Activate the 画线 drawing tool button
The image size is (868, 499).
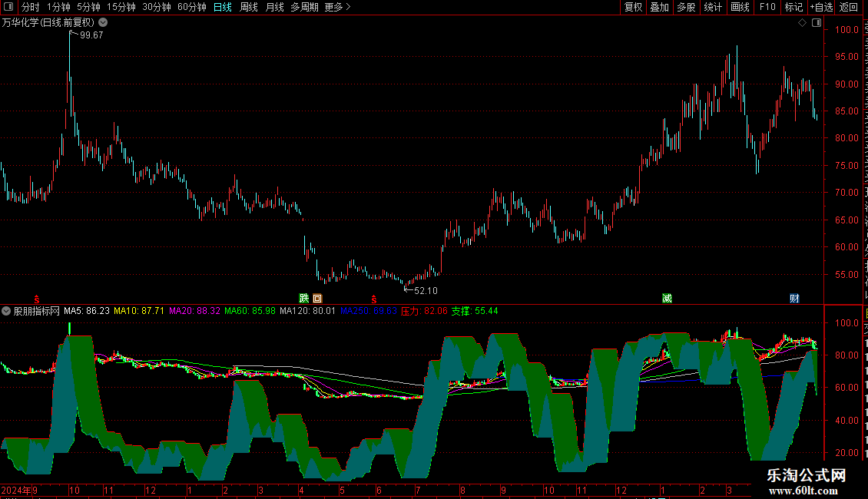pyautogui.click(x=740, y=7)
